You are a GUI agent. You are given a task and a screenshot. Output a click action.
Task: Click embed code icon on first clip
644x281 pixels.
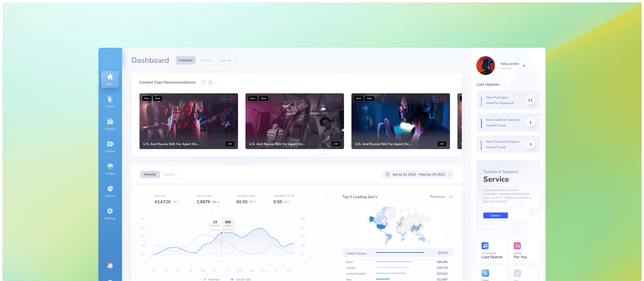click(223, 99)
